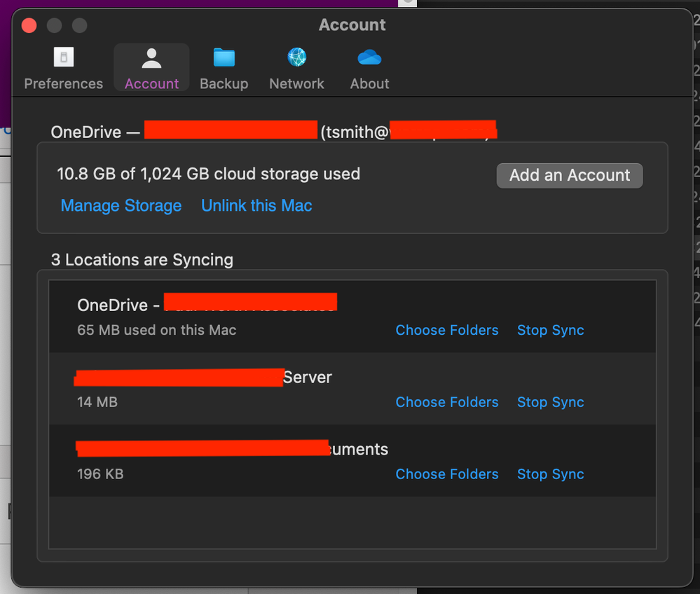Select the '196 KB' size text

tap(100, 474)
